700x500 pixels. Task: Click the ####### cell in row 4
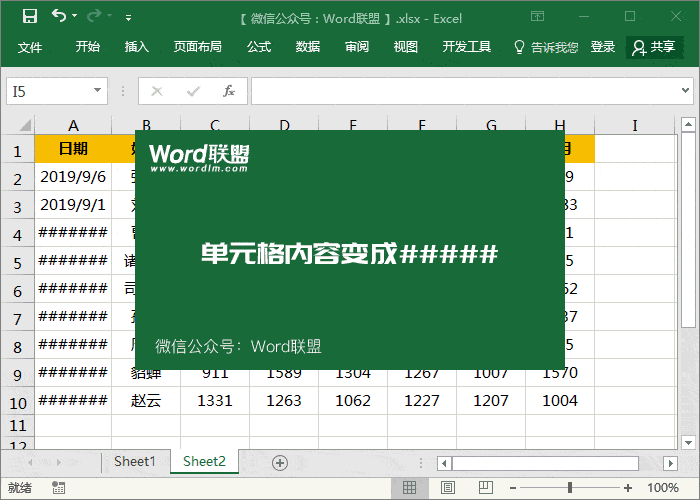pos(73,233)
